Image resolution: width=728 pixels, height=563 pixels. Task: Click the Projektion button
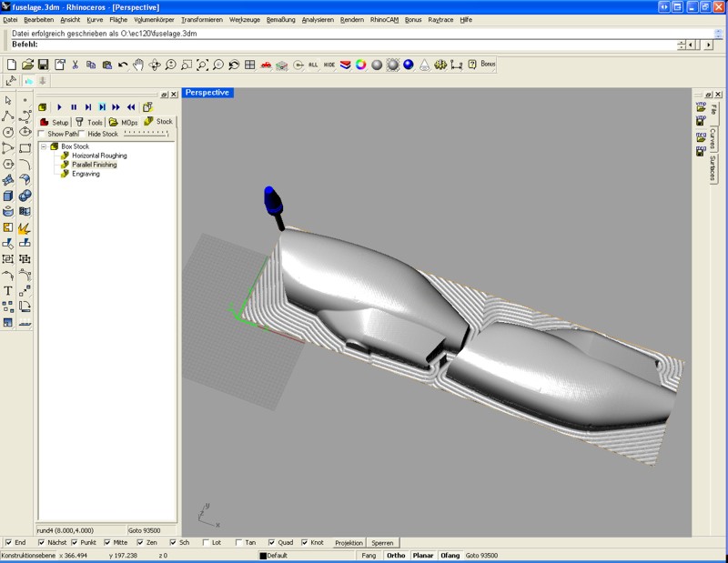point(349,543)
